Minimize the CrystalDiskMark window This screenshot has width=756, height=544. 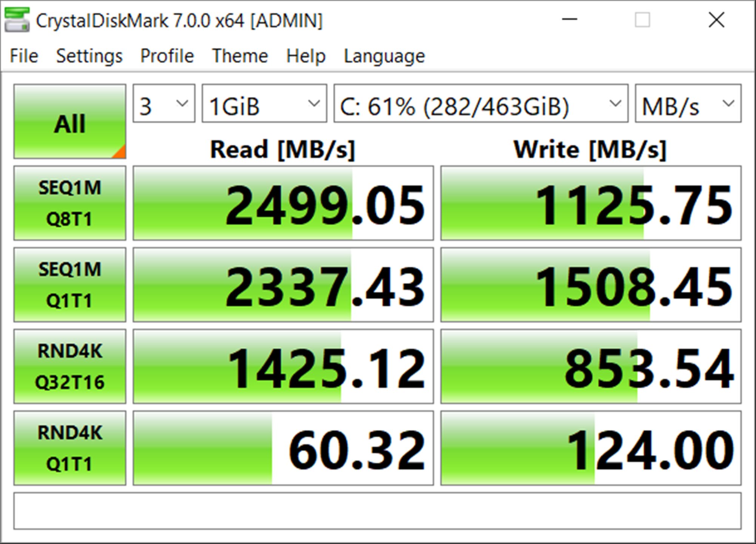569,20
